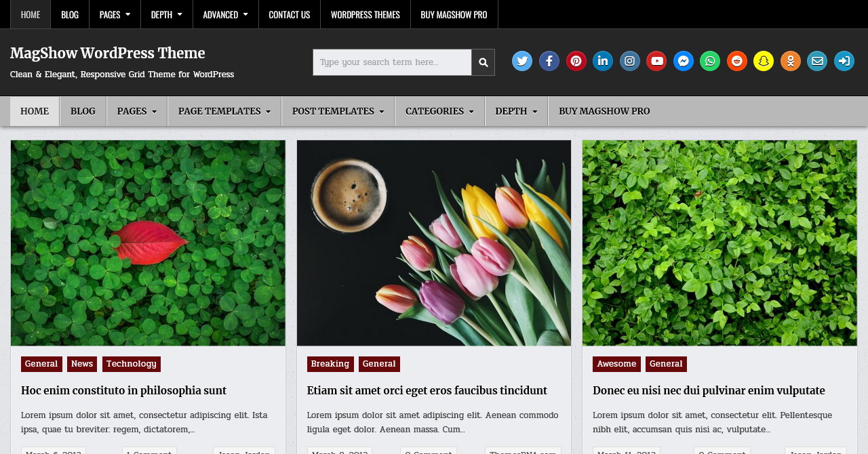Expand Pages dropdown in top black bar

[115, 14]
